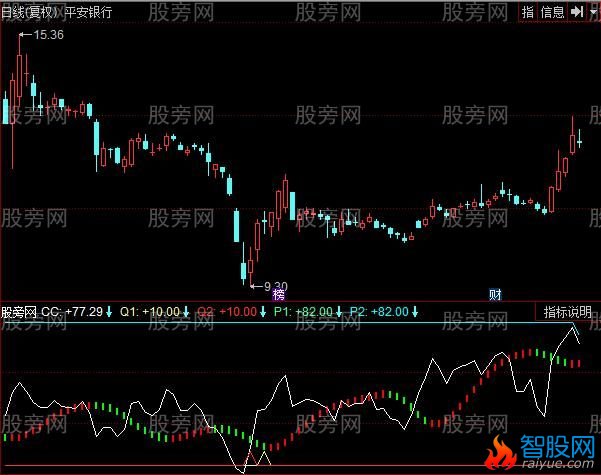Open the 指标说明 indicator description
Image resolution: width=601 pixels, height=475 pixels.
pos(567,311)
